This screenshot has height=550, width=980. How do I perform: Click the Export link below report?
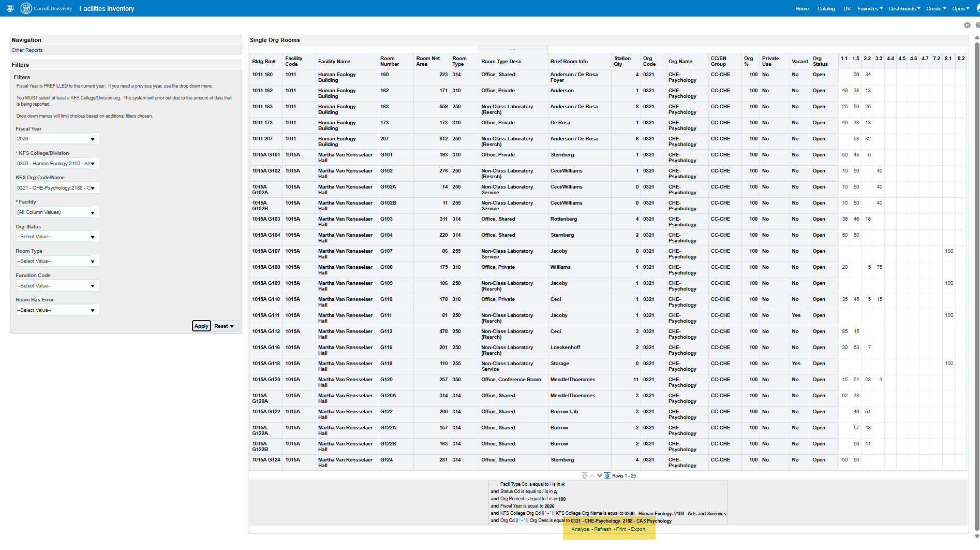point(638,529)
